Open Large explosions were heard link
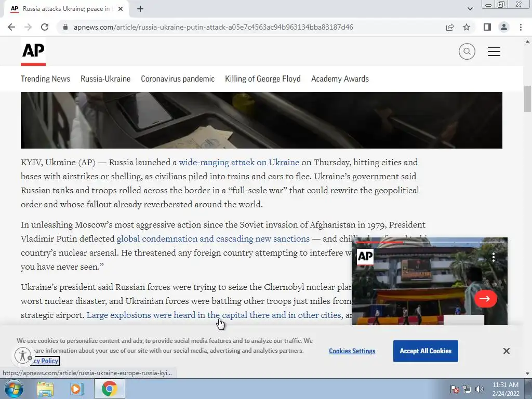This screenshot has height=399, width=532. [x=214, y=315]
